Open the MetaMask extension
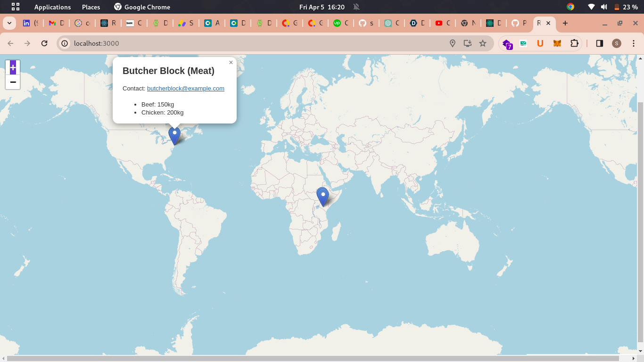Viewport: 644px width, 362px height. [557, 43]
